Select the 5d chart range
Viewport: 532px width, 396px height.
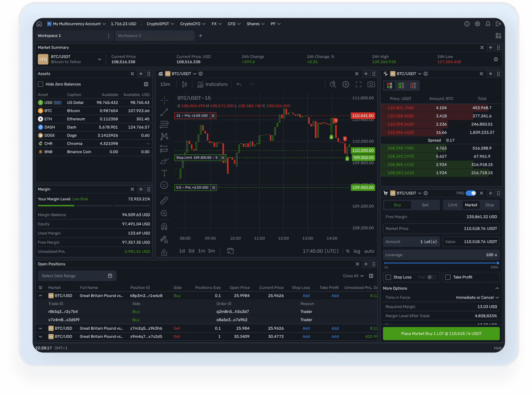191,251
